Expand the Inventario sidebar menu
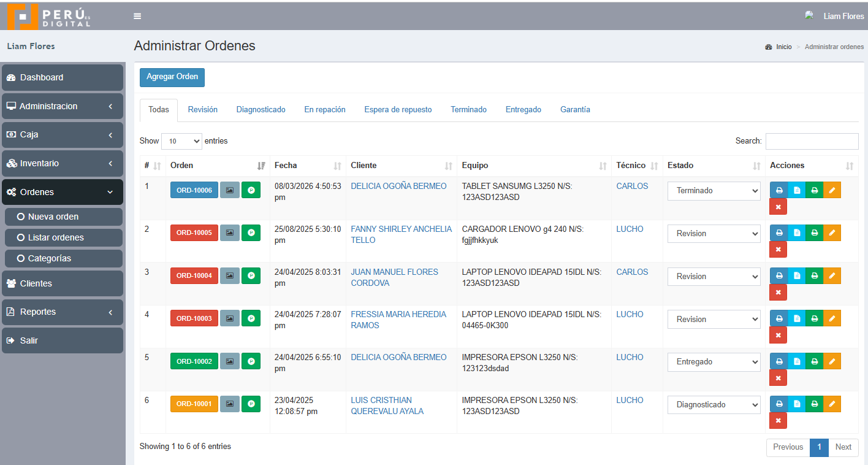The height and width of the screenshot is (465, 868). (x=63, y=163)
